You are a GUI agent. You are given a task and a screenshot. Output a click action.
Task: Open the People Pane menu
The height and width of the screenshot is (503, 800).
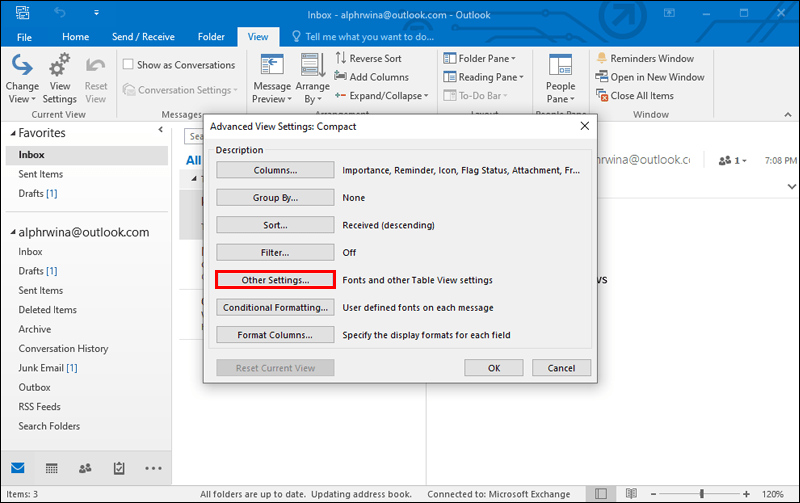560,79
